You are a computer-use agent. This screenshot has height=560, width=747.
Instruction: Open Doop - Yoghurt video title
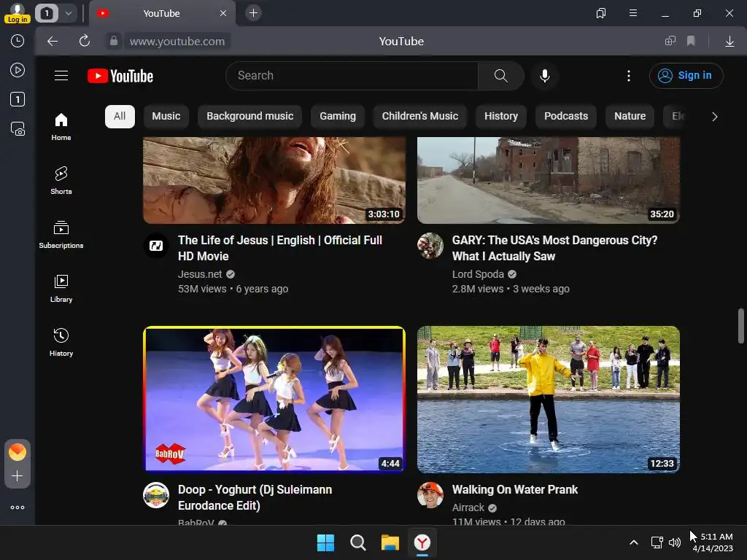tap(255, 497)
